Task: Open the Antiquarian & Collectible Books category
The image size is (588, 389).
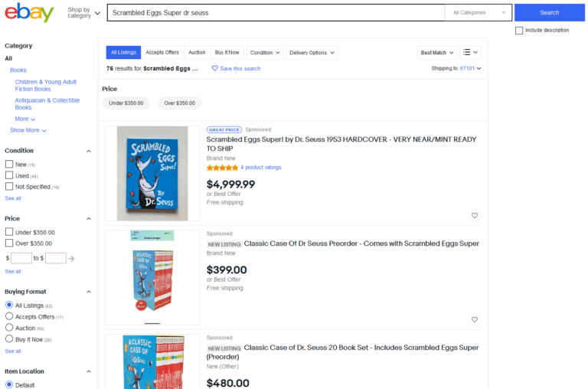Action: (47, 104)
